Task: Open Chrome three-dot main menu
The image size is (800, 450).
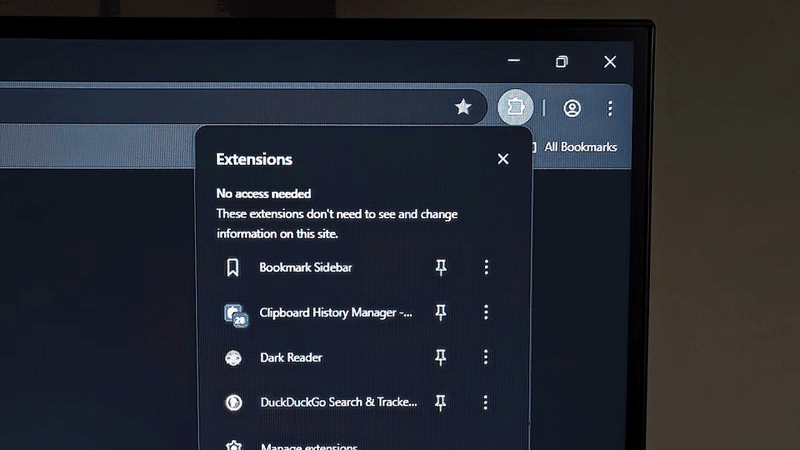Action: (610, 108)
